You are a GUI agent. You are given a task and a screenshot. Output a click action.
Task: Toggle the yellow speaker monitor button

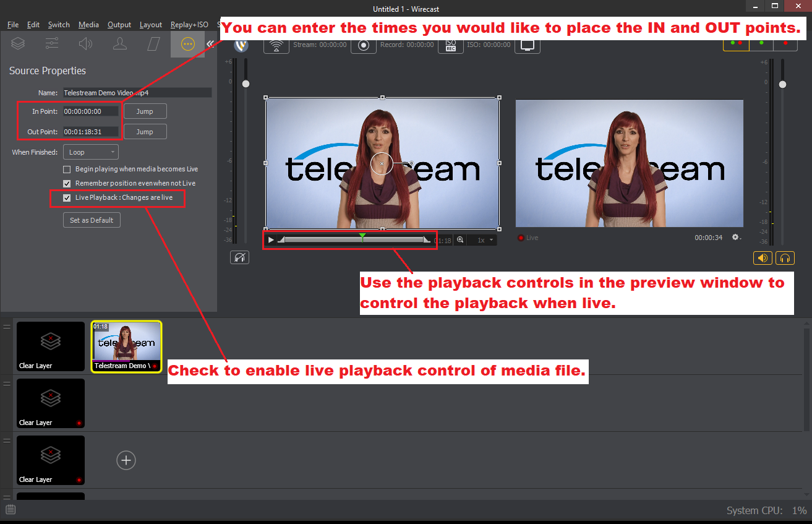pyautogui.click(x=763, y=258)
